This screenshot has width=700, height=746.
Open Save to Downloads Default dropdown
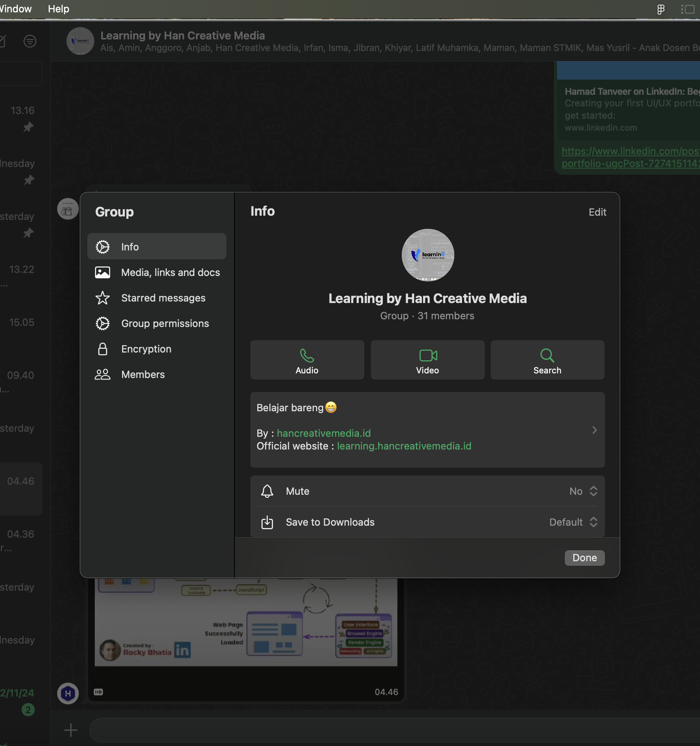click(x=573, y=522)
